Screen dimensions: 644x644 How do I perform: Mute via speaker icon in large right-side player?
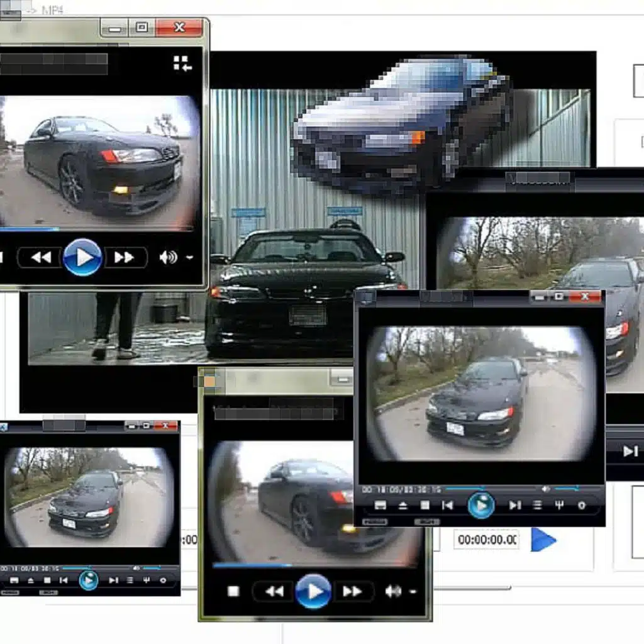(545, 489)
